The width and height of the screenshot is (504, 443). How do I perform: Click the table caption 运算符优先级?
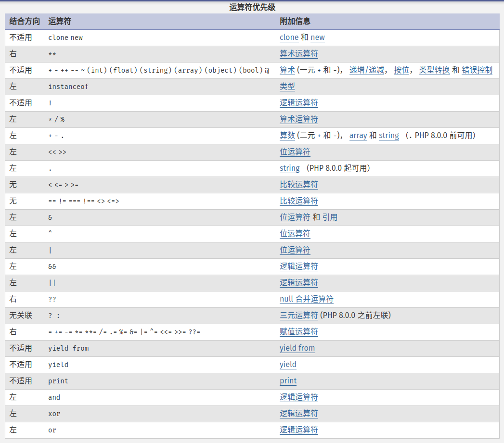click(252, 7)
